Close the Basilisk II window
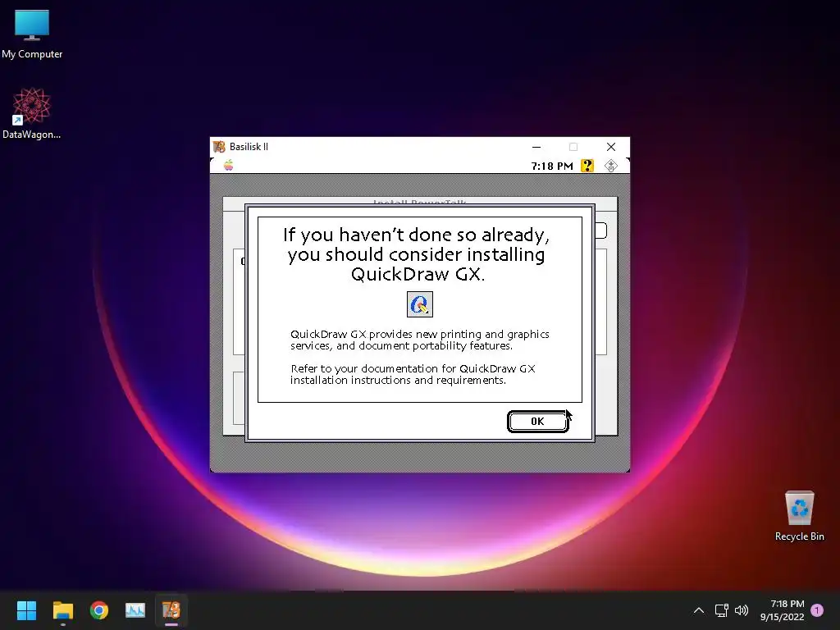 [610, 147]
